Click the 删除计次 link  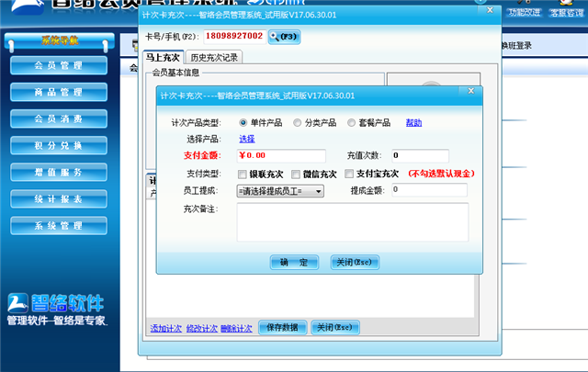coord(236,329)
